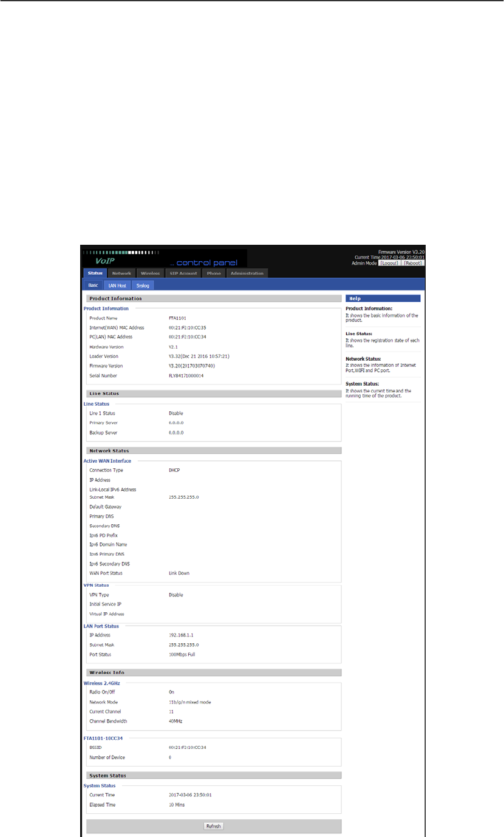The image size is (504, 837).
Task: Click the FTA1101-10CC34 SSID heading
Action: [104, 738]
